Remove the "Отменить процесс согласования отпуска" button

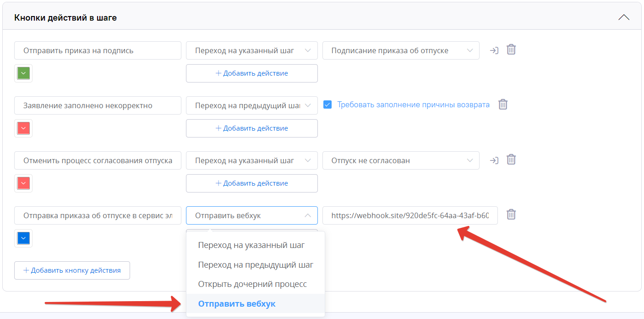511,159
